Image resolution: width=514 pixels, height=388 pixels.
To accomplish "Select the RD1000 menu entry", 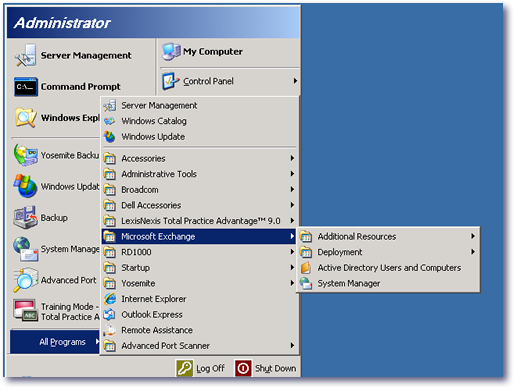I will (x=199, y=252).
